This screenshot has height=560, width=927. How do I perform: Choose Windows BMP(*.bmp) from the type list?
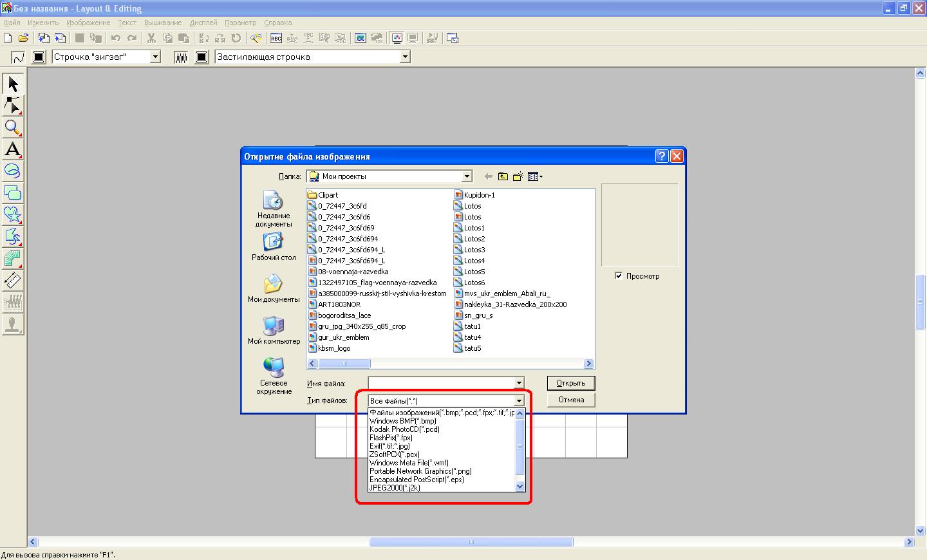click(x=403, y=421)
